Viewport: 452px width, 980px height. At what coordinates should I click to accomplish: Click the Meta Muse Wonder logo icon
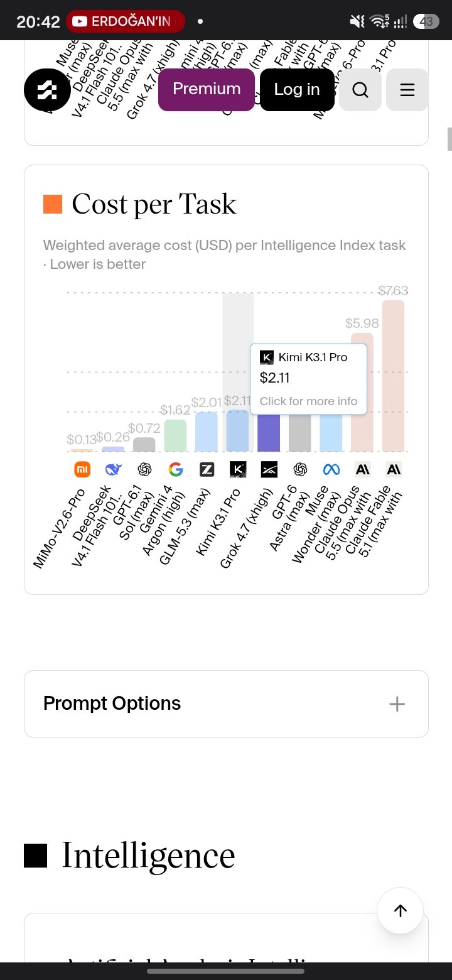coord(331,469)
